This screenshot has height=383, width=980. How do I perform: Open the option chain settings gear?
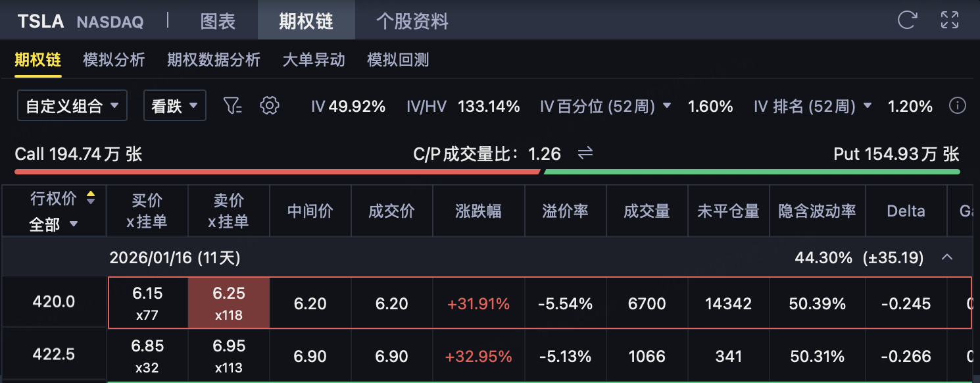point(270,105)
